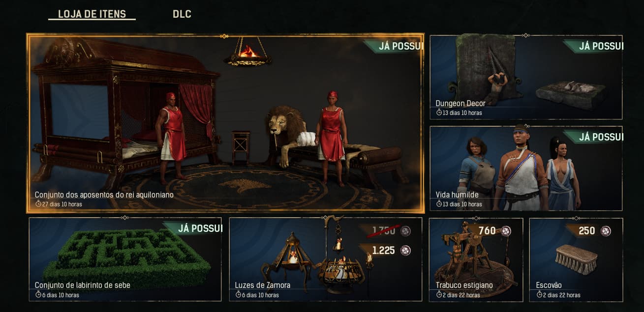Select the Escovão item card

[576, 259]
